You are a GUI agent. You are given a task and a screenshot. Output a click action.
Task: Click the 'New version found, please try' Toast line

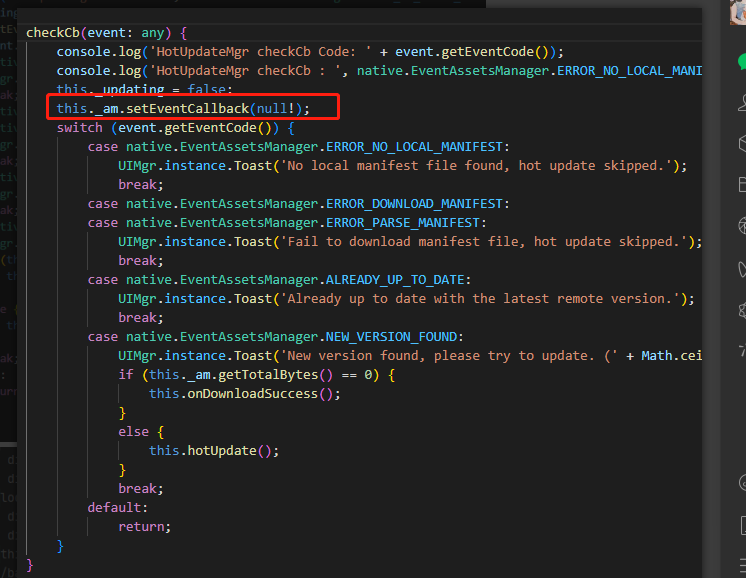(410, 356)
